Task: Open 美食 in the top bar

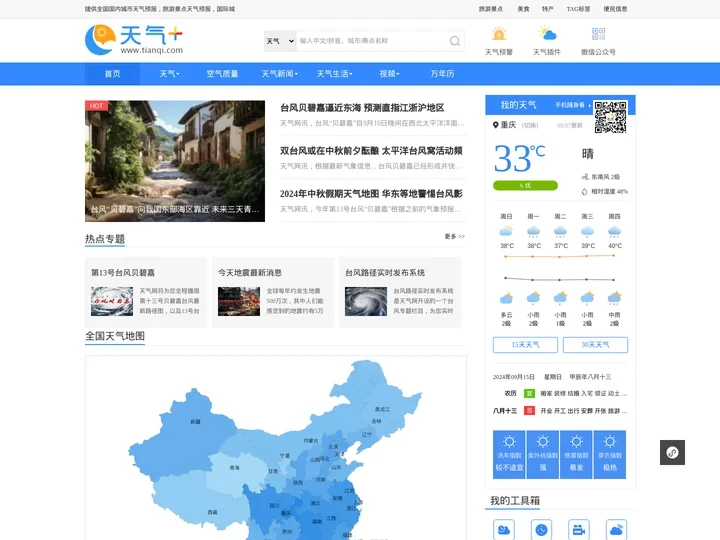Action: 523,9
